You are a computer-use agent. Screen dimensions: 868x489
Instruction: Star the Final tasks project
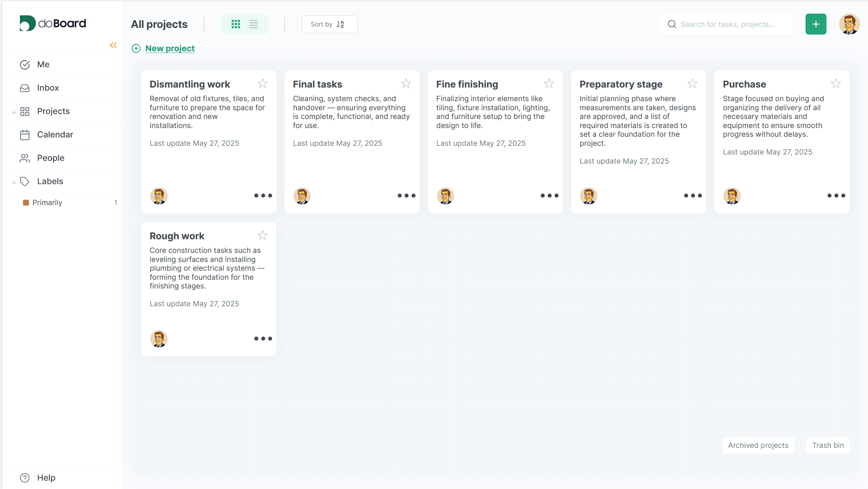coord(406,83)
